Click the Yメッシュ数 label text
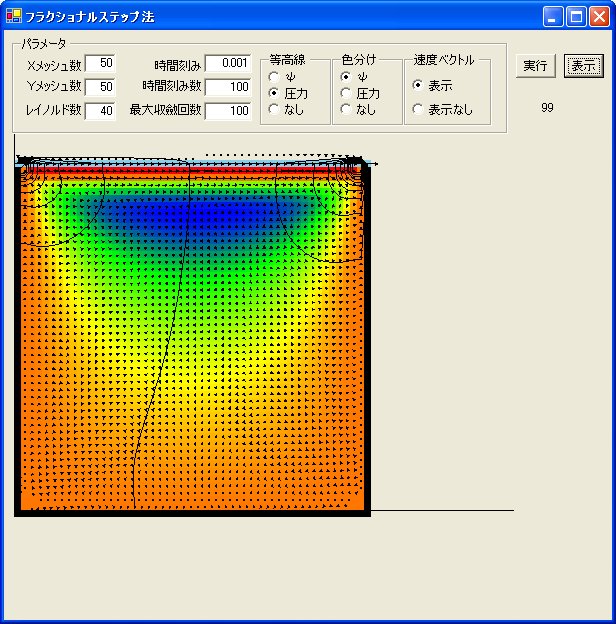 (54, 86)
